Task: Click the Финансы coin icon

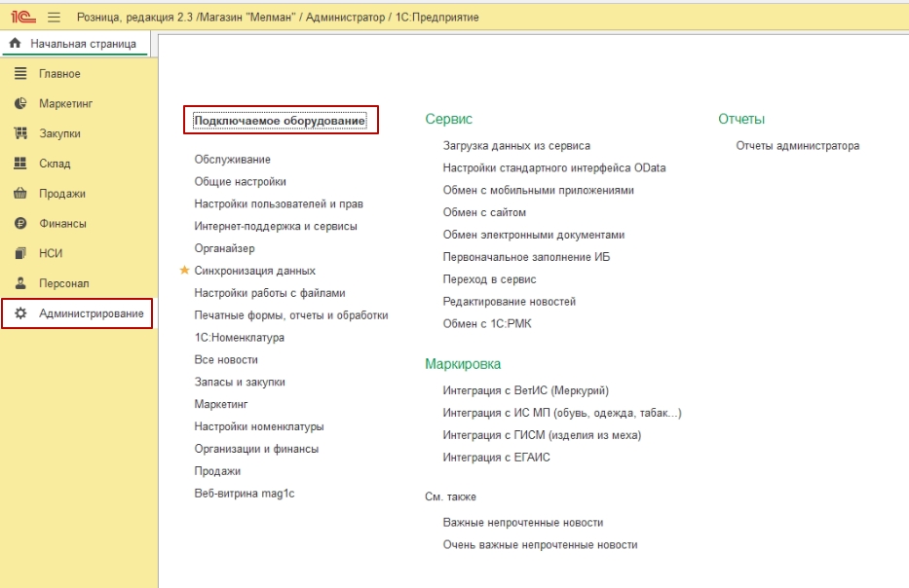Action: (20, 223)
